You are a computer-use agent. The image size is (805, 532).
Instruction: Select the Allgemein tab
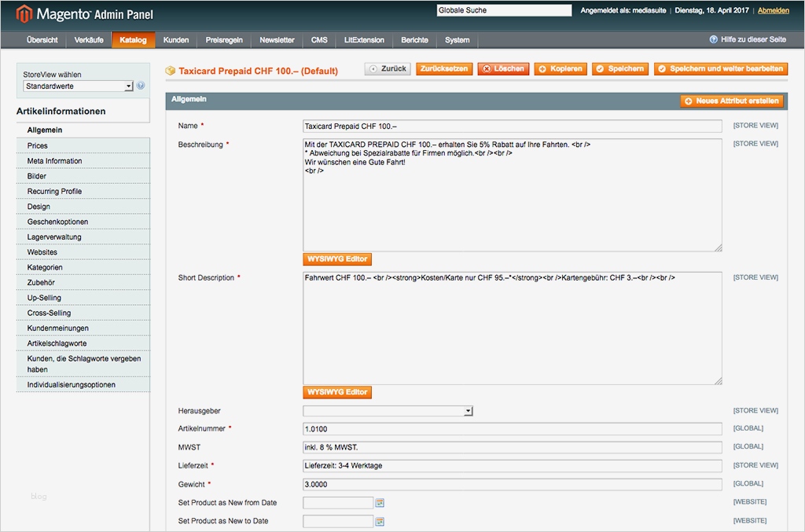83,130
